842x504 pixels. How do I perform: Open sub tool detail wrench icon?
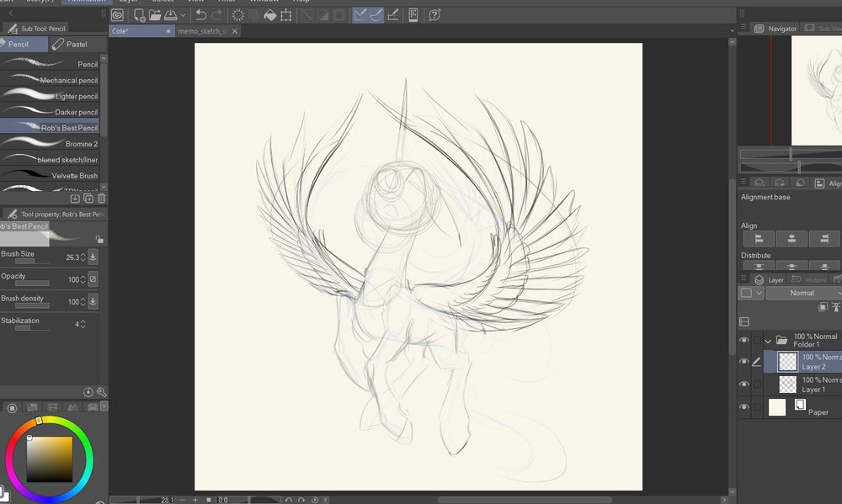pyautogui.click(x=102, y=392)
